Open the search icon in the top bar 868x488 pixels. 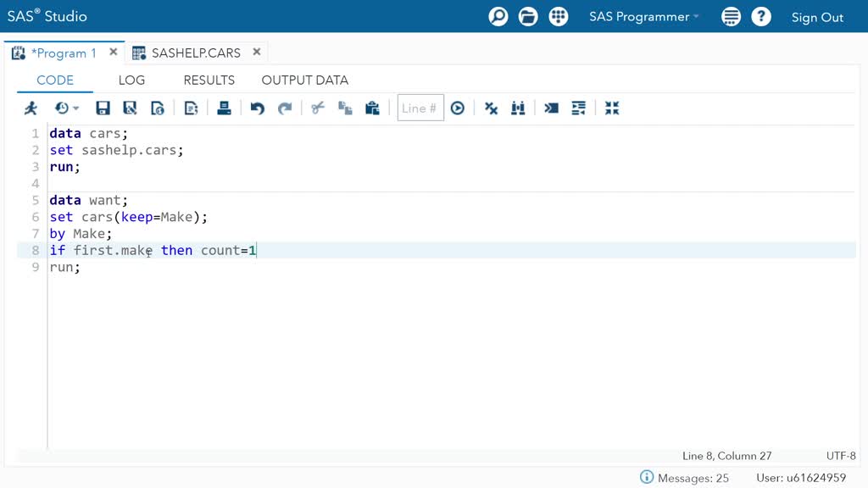[498, 16]
